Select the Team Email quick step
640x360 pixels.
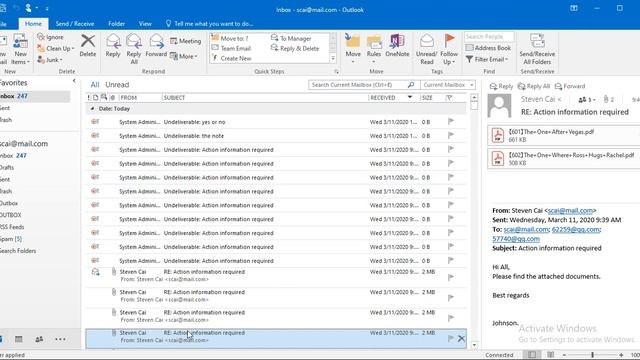click(x=231, y=48)
